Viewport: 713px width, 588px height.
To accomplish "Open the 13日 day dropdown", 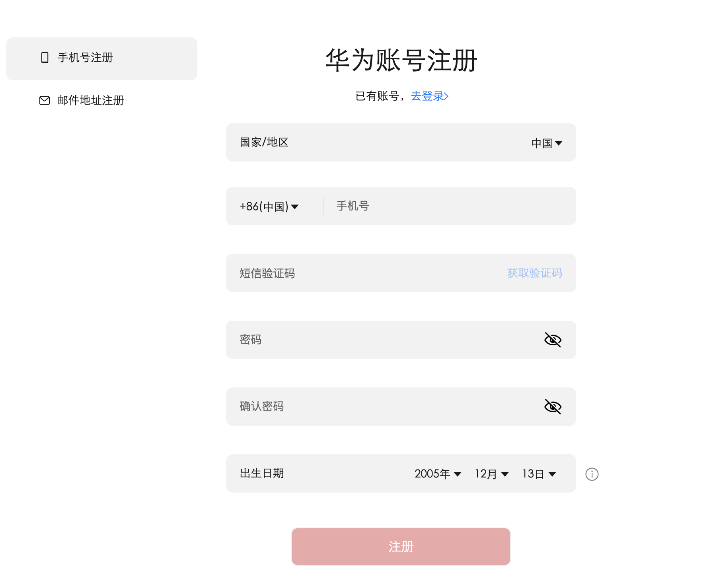I will pyautogui.click(x=538, y=473).
